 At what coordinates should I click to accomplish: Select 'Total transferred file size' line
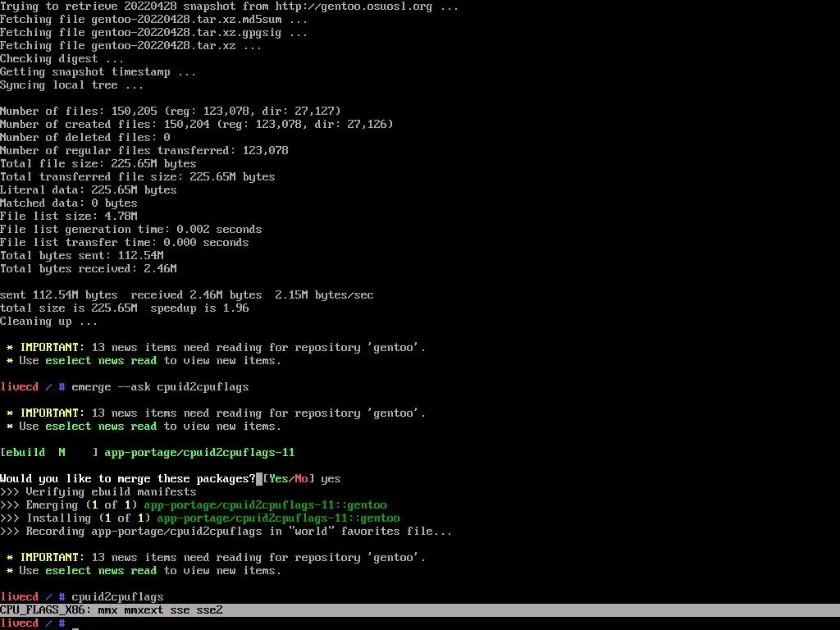click(x=138, y=177)
